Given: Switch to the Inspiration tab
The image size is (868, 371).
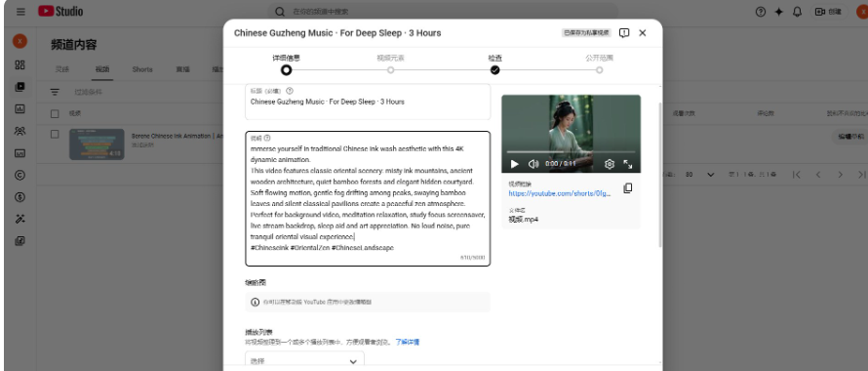Looking at the screenshot, I should [x=62, y=69].
